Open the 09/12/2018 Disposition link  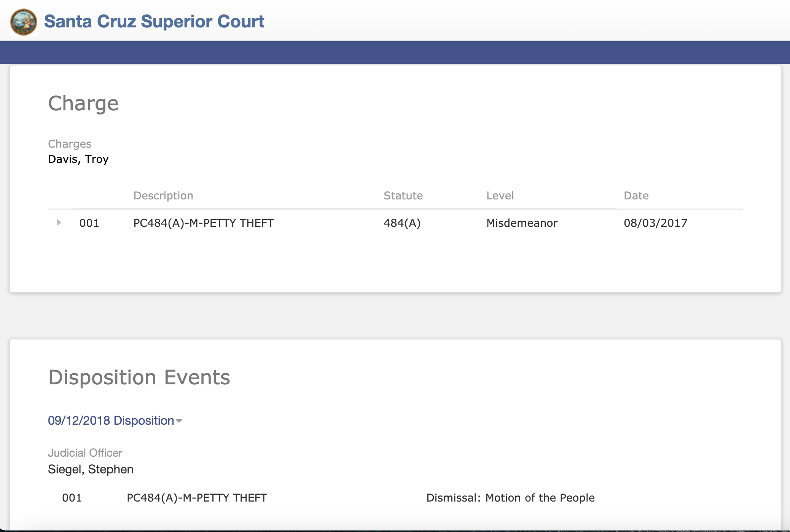tap(111, 421)
